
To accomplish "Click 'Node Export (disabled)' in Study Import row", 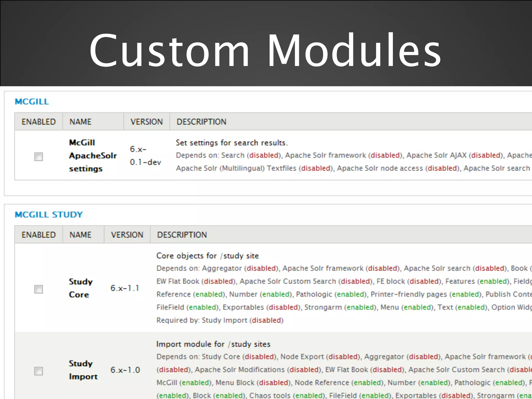I will (x=320, y=357).
